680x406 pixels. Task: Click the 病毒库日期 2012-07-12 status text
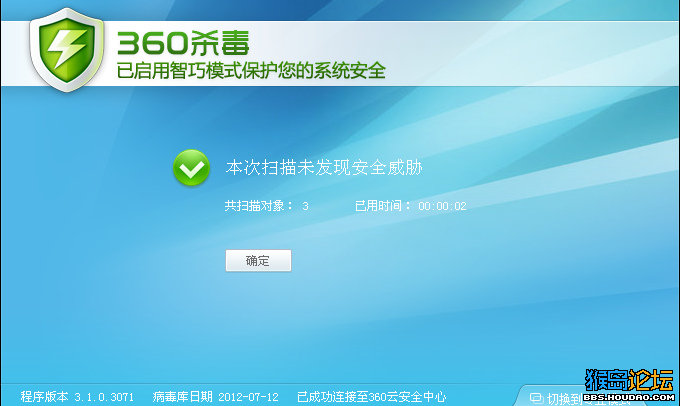point(216,396)
